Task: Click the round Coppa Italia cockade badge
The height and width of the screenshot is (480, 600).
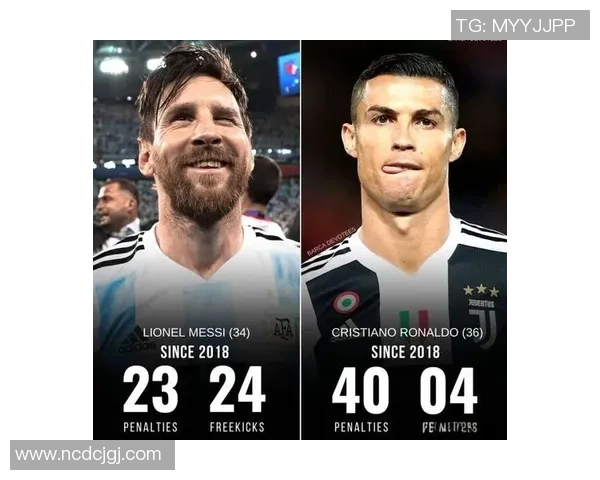Action: (346, 302)
